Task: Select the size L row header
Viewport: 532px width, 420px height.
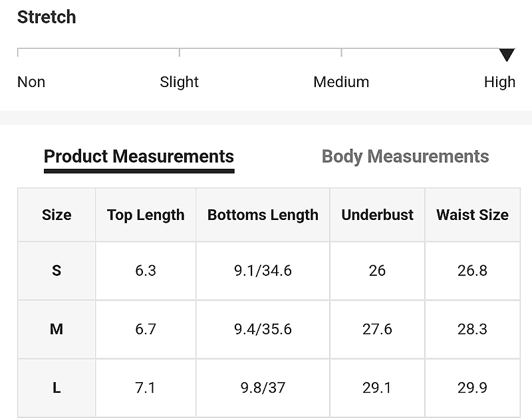Action: coord(57,388)
